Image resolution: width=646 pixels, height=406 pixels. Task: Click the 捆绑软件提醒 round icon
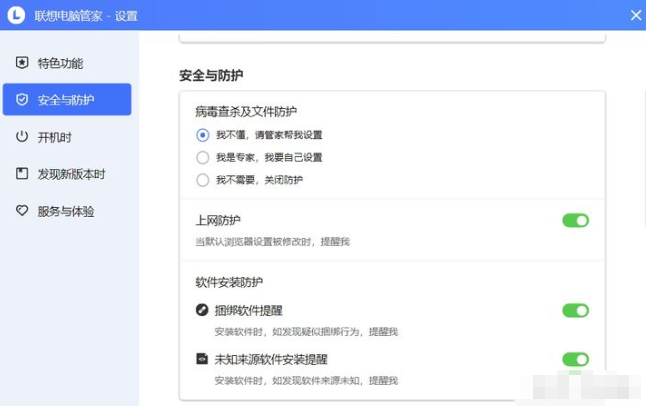pyautogui.click(x=202, y=310)
